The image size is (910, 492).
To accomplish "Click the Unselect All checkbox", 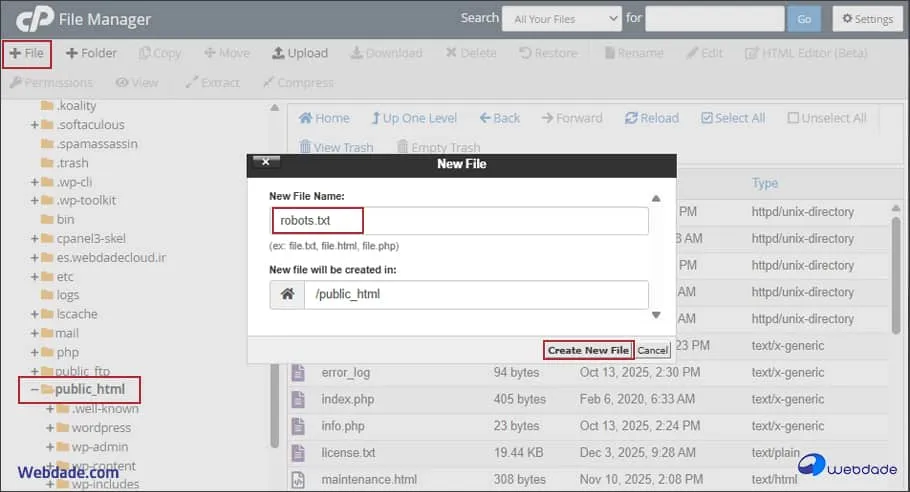I will pos(793,118).
